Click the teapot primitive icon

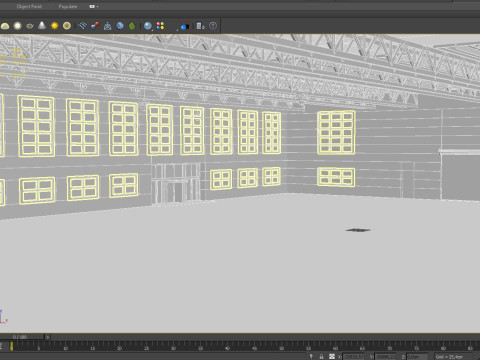30,26
